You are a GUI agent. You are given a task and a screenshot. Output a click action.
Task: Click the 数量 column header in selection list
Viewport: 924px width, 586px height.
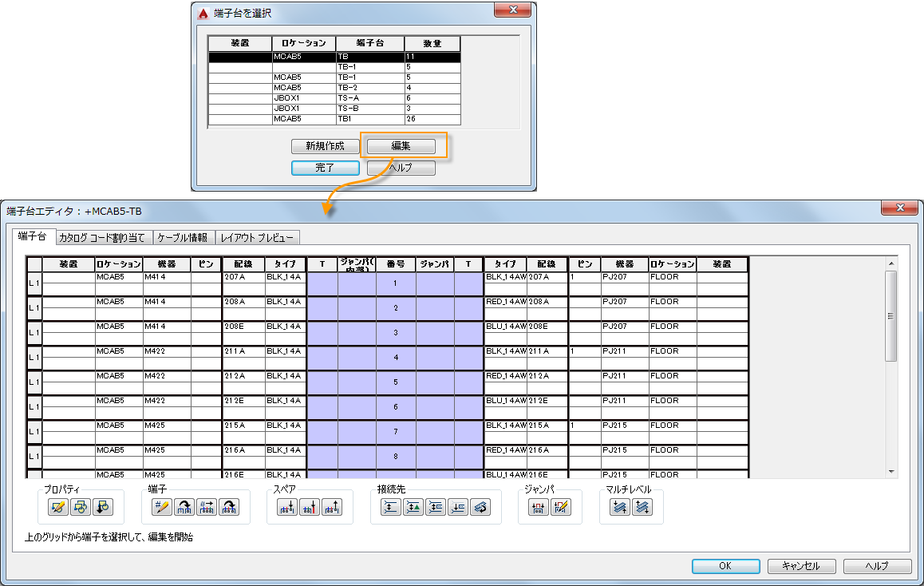tap(432, 44)
